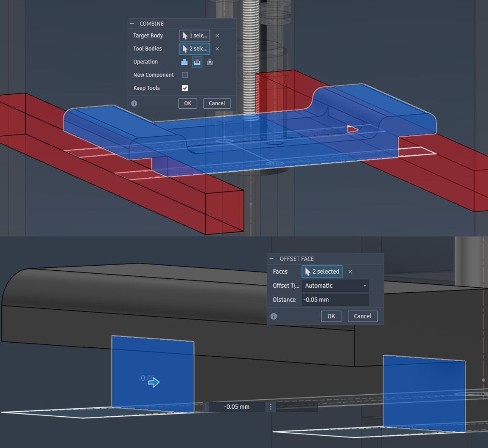Image resolution: width=488 pixels, height=448 pixels.
Task: Clear the Tool Bodies selection with X
Action: pyautogui.click(x=217, y=48)
